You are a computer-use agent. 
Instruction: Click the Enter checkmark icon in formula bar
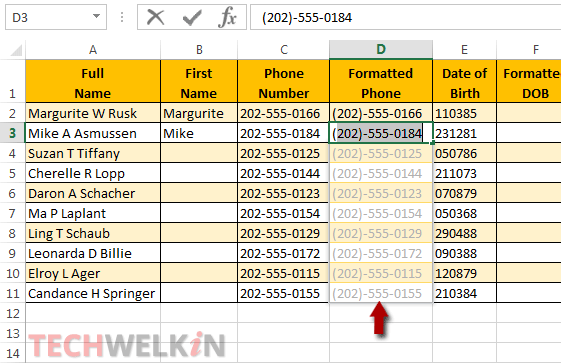192,17
